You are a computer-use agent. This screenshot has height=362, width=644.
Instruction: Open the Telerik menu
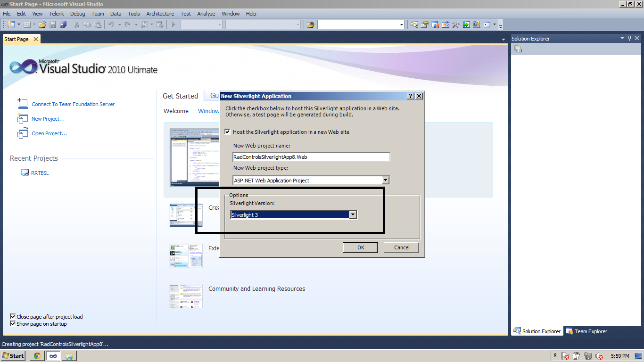click(x=56, y=14)
